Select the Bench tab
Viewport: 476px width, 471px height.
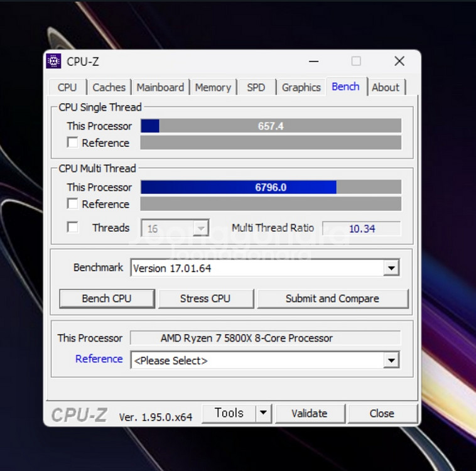346,87
